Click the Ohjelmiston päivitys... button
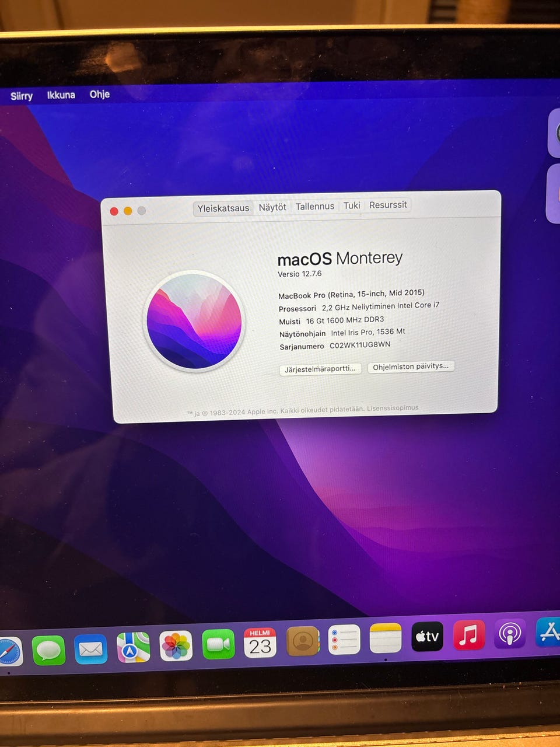 click(x=411, y=366)
